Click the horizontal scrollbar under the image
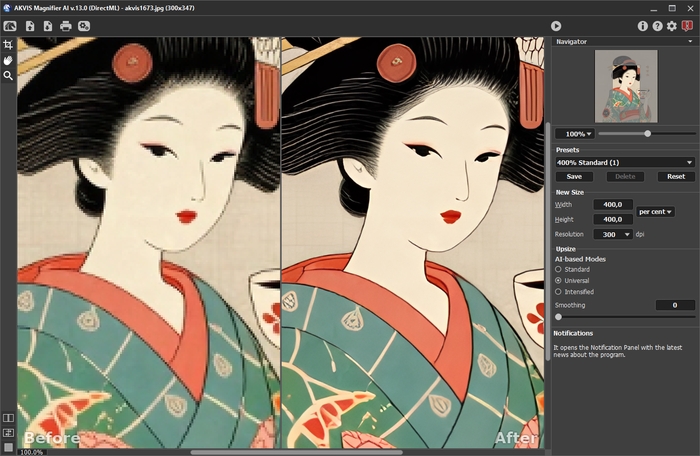The image size is (700, 456). [x=296, y=452]
